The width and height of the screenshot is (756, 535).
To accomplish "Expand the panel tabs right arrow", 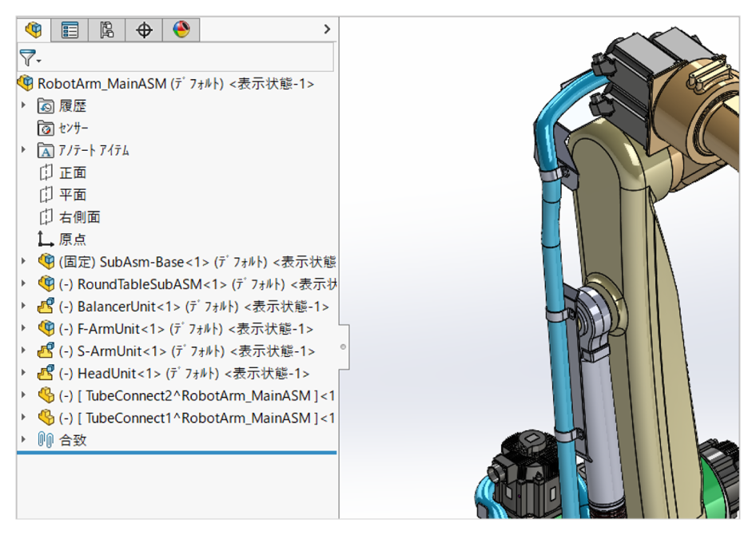I will [x=326, y=30].
